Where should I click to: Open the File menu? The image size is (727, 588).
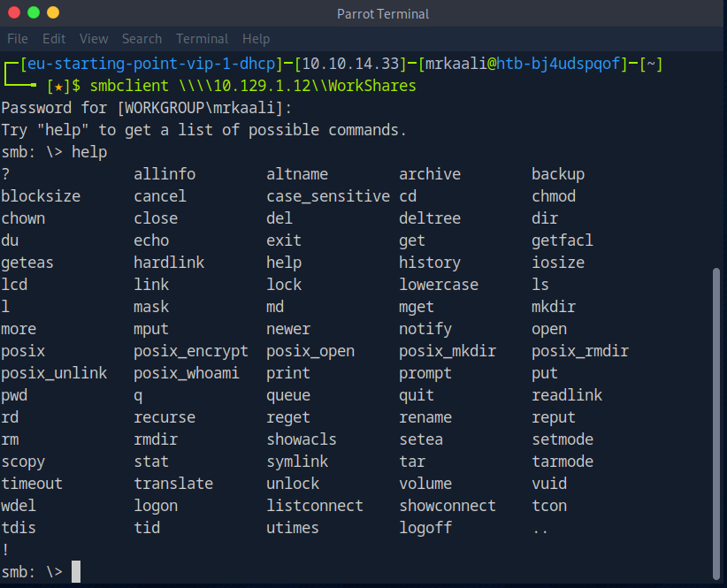pos(18,39)
